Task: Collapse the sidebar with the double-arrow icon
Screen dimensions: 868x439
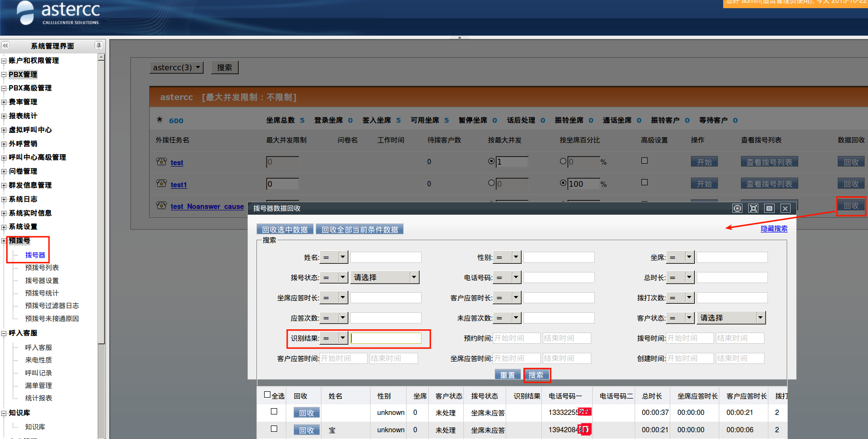Action: (5, 46)
